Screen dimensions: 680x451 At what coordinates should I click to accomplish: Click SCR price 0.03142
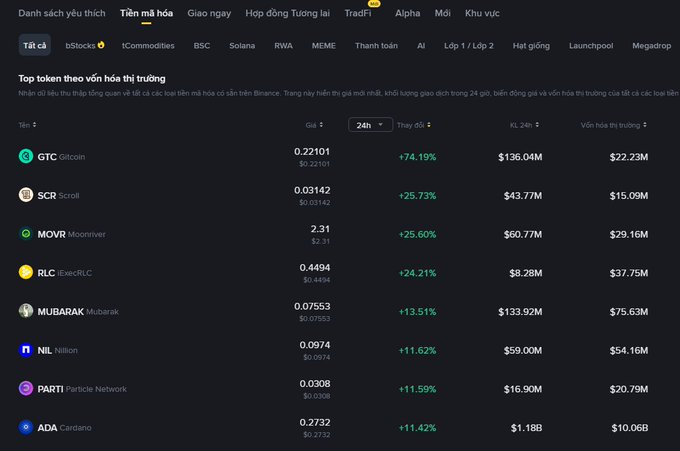(312, 190)
